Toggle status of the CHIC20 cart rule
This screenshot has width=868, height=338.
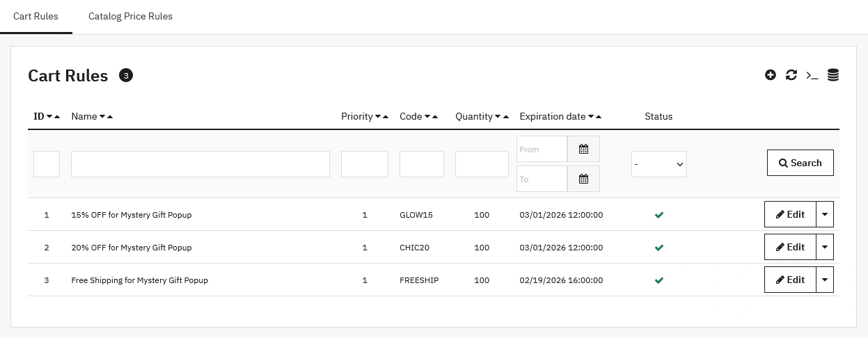(x=658, y=248)
